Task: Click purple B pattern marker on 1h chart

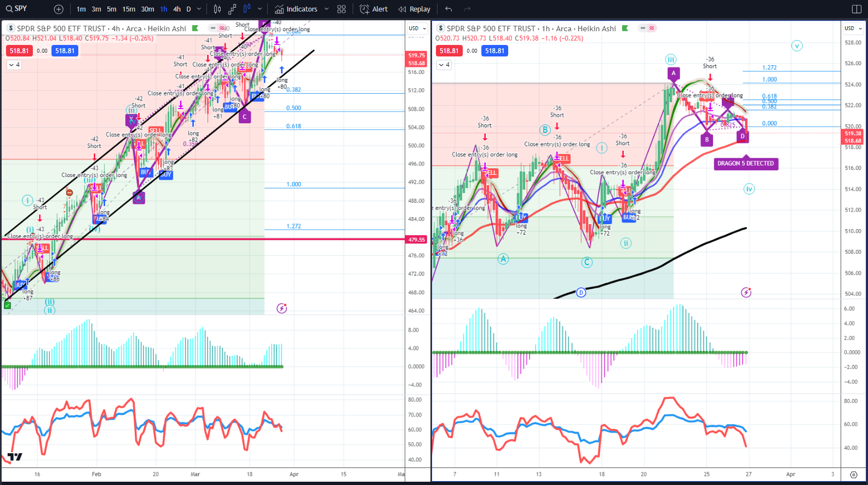Action: coord(707,140)
